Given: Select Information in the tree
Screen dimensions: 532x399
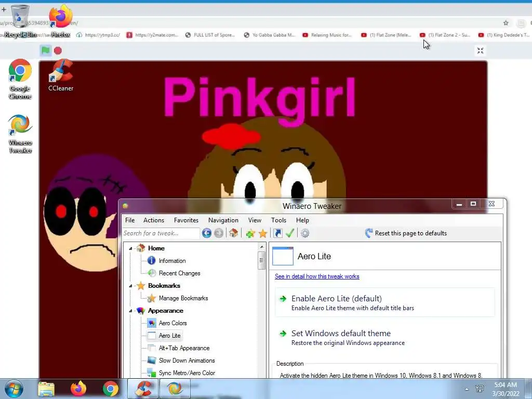Looking at the screenshot, I should [x=172, y=261].
